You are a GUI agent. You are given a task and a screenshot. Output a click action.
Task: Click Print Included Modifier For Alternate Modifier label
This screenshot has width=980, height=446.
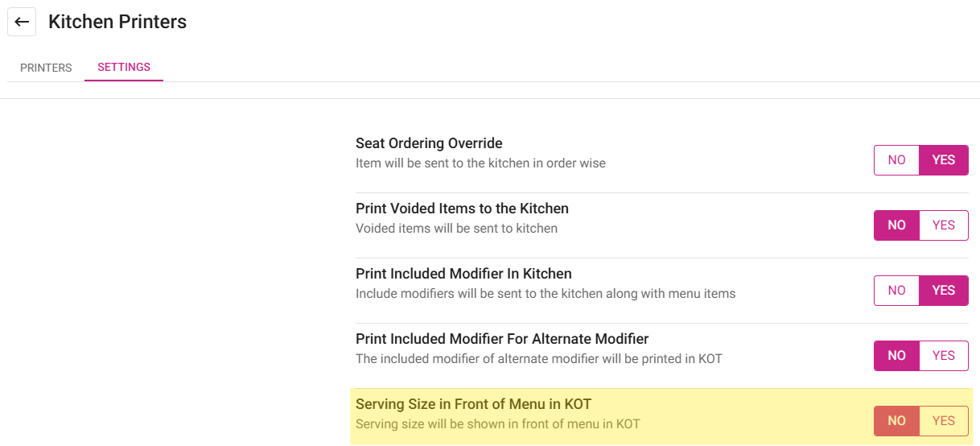pyautogui.click(x=502, y=339)
